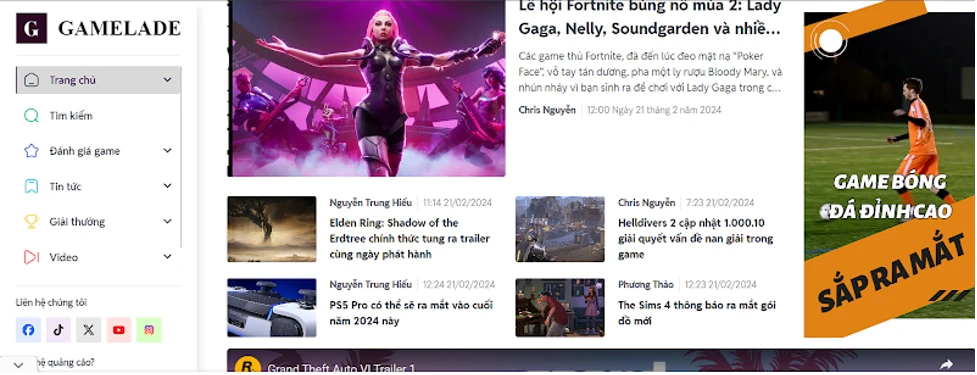The image size is (977, 375).
Task: Collapse panel using bottom-left chevron tab
Action: coord(18,366)
